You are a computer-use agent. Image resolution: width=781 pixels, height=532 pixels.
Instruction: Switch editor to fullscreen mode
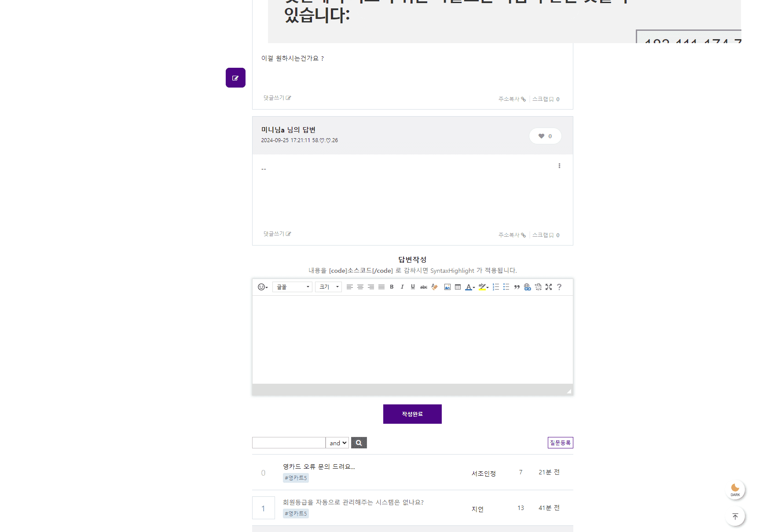(x=549, y=287)
